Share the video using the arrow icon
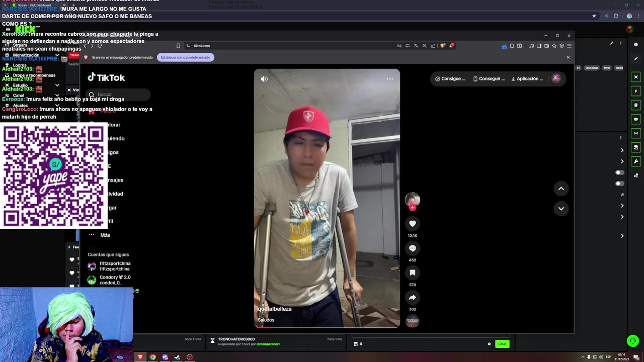Image resolution: width=644 pixels, height=362 pixels. (412, 297)
